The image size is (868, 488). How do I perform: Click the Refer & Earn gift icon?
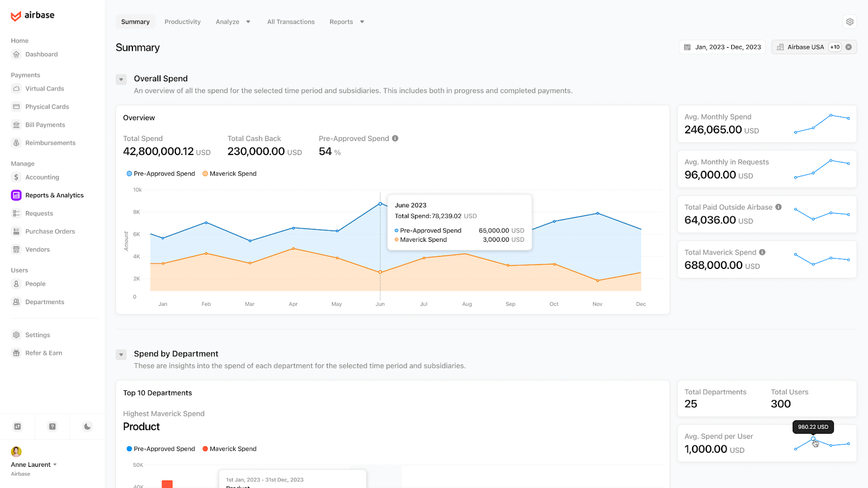[16, 353]
